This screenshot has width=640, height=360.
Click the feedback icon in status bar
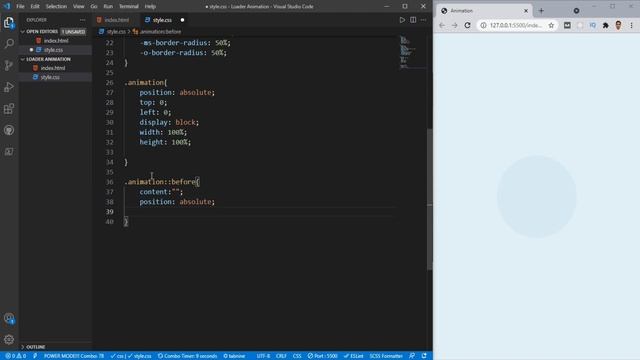point(412,356)
